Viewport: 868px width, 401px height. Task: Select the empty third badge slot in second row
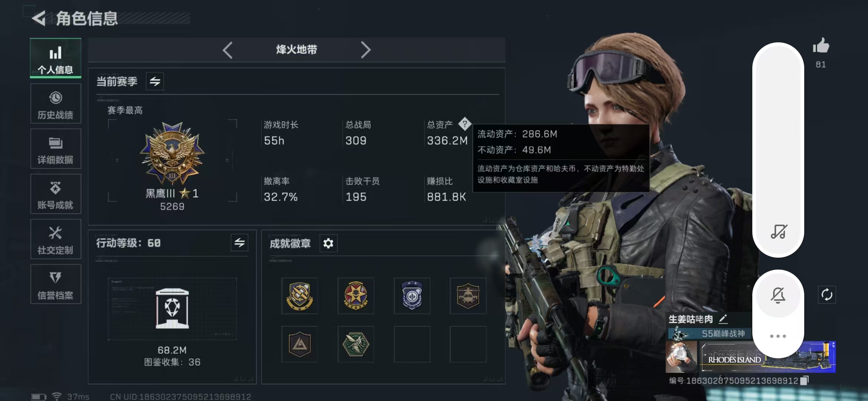[412, 344]
